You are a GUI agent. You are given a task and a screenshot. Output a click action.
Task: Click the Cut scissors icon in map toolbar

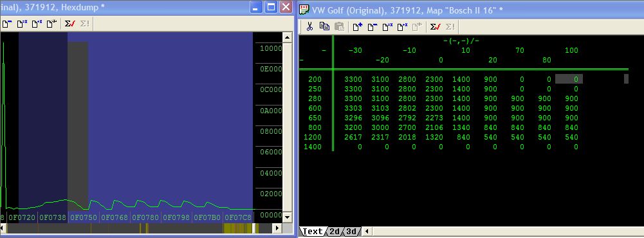click(309, 26)
